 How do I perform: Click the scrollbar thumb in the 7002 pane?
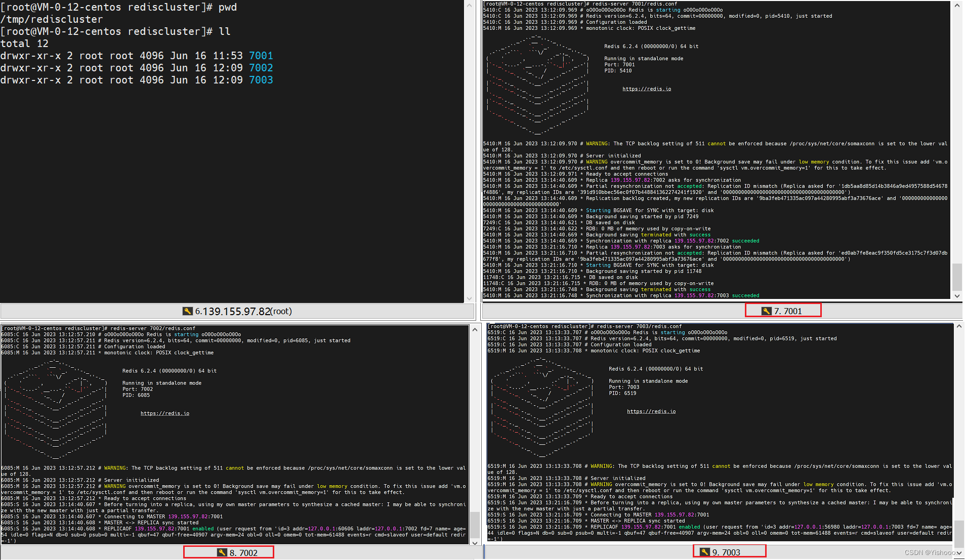click(x=475, y=524)
